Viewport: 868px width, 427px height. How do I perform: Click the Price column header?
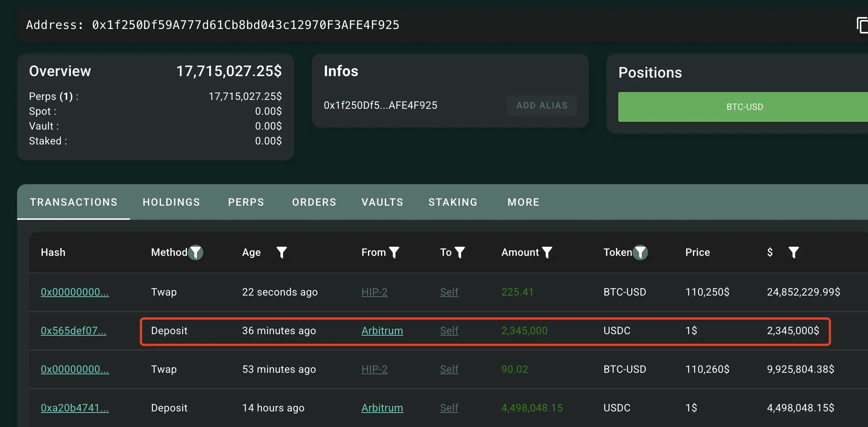[x=697, y=252]
